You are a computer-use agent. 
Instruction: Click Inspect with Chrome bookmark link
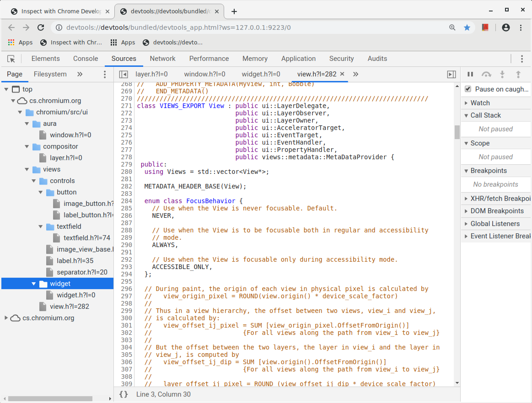coord(71,43)
